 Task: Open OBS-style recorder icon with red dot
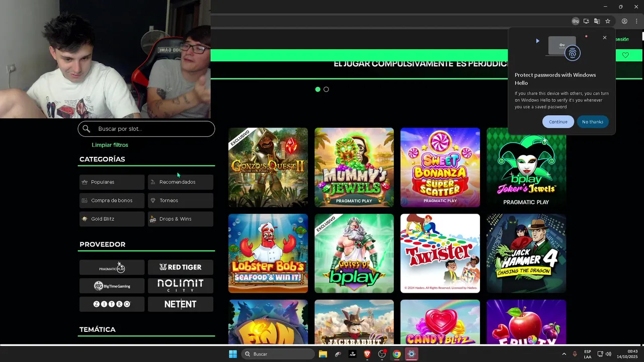[x=382, y=354]
